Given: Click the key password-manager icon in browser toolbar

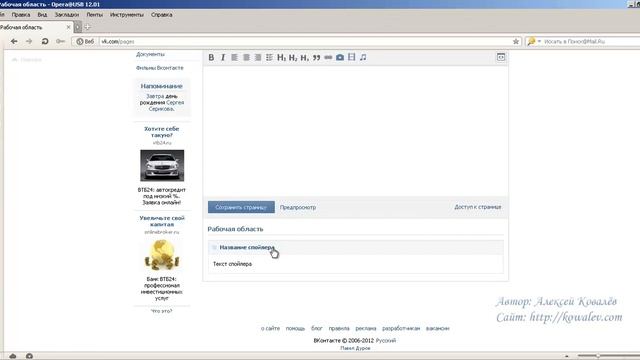Looking at the screenshot, I should 60,41.
